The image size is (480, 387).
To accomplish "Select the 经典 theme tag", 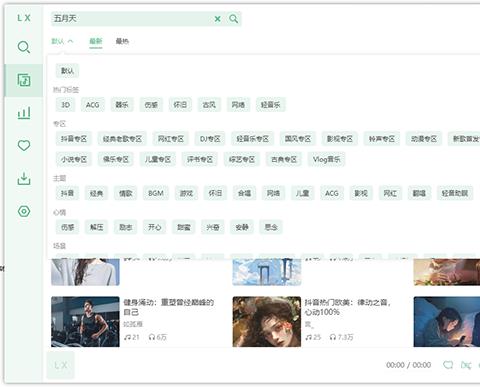I will tap(96, 193).
